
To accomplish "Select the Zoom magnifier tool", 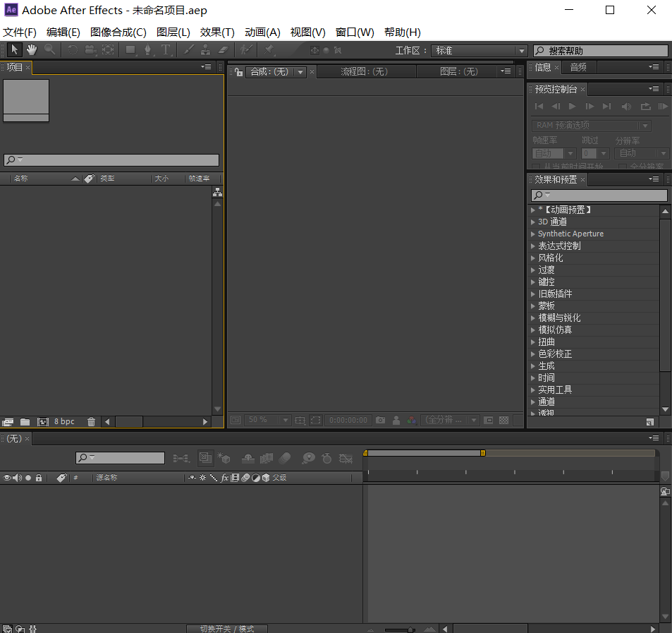I will (x=50, y=49).
